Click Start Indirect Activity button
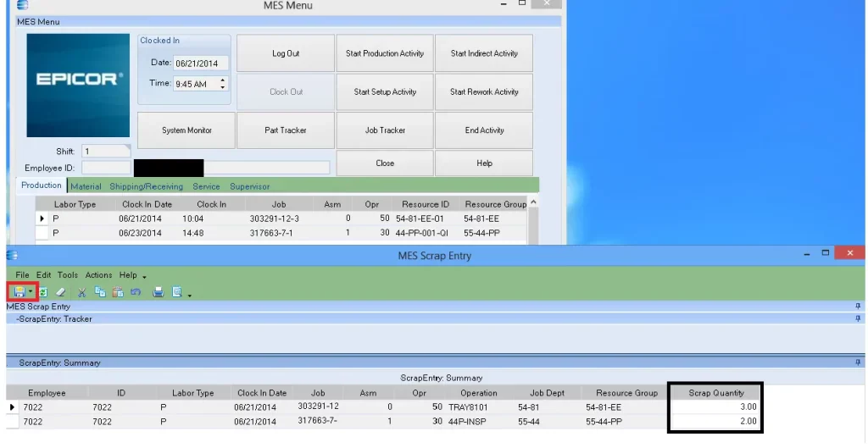Viewport: 868px width, 448px height. click(x=484, y=53)
